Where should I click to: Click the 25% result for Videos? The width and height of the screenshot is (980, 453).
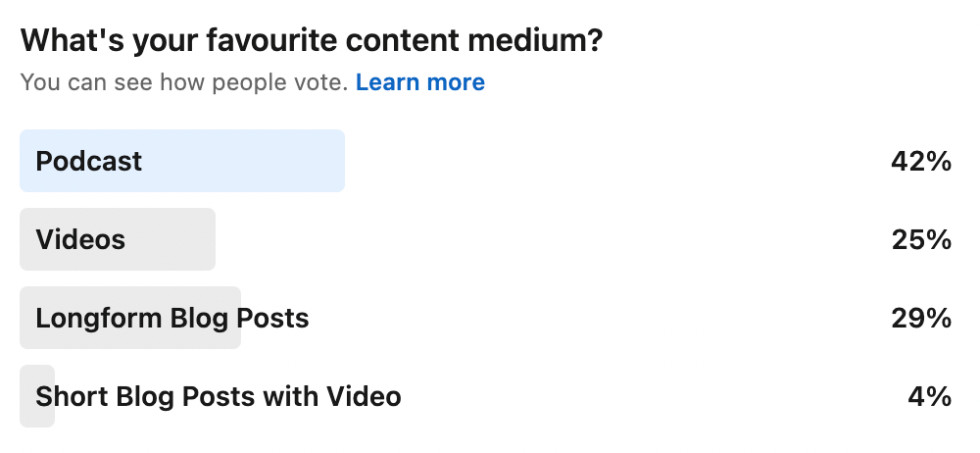coord(921,239)
